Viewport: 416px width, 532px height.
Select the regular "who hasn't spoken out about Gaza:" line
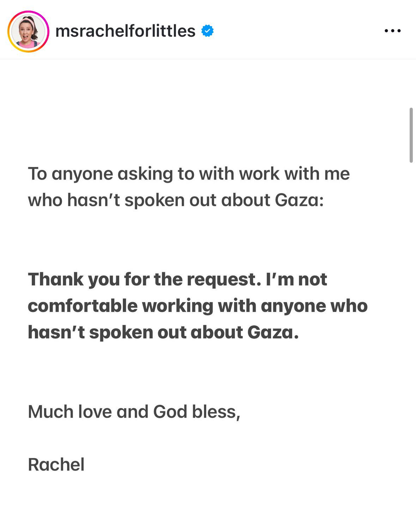click(x=176, y=200)
